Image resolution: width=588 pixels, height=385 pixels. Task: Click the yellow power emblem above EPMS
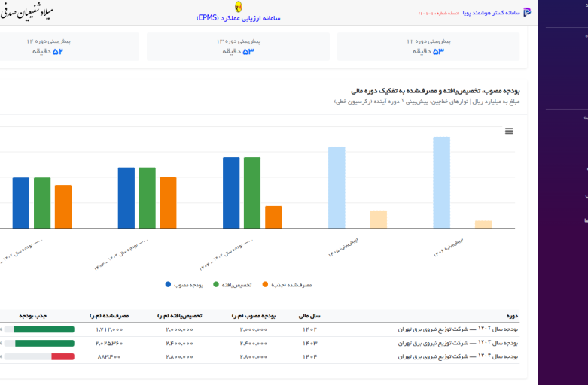tap(238, 7)
